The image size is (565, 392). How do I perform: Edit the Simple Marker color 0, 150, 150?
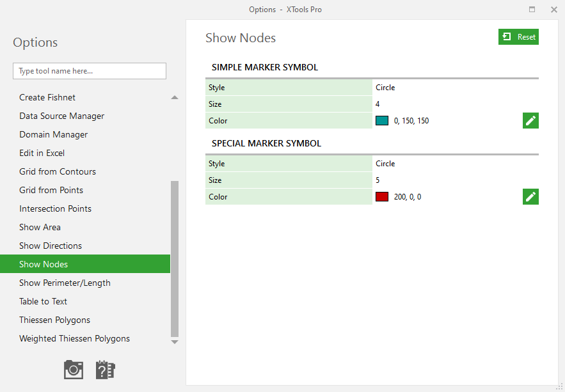pos(530,121)
